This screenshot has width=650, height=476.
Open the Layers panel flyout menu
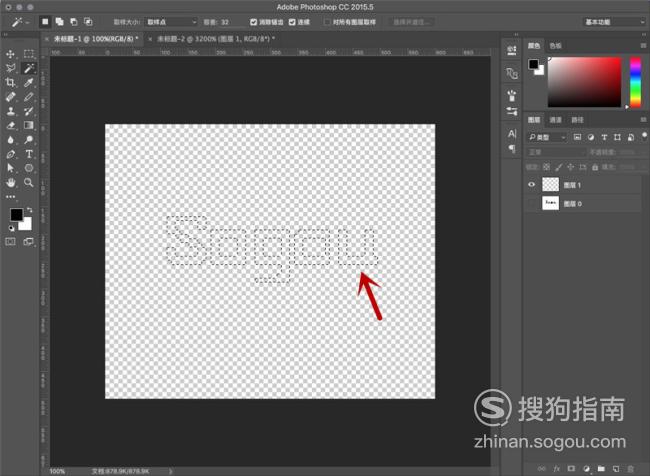pos(643,120)
